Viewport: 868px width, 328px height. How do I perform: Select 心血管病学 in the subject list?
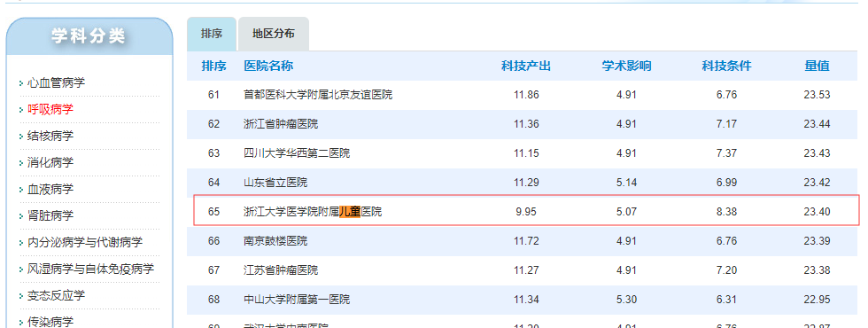point(57,83)
